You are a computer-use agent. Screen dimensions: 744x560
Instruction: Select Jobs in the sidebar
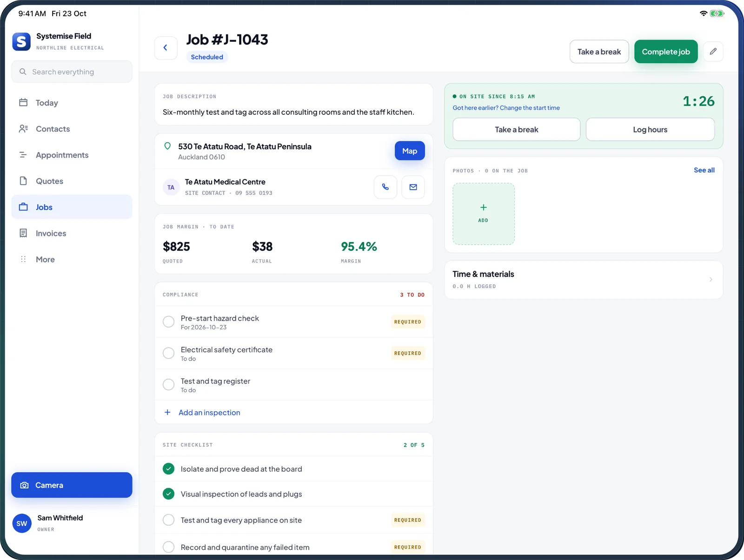(72, 207)
